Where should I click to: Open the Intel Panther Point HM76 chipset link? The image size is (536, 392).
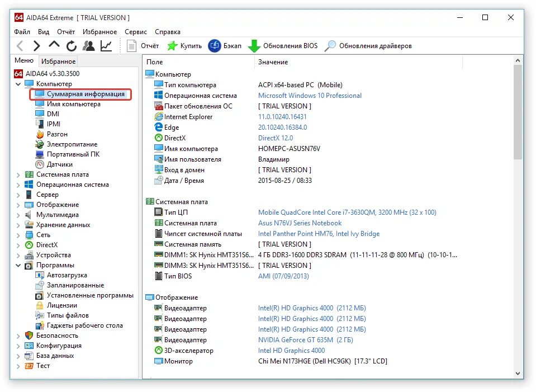319,234
